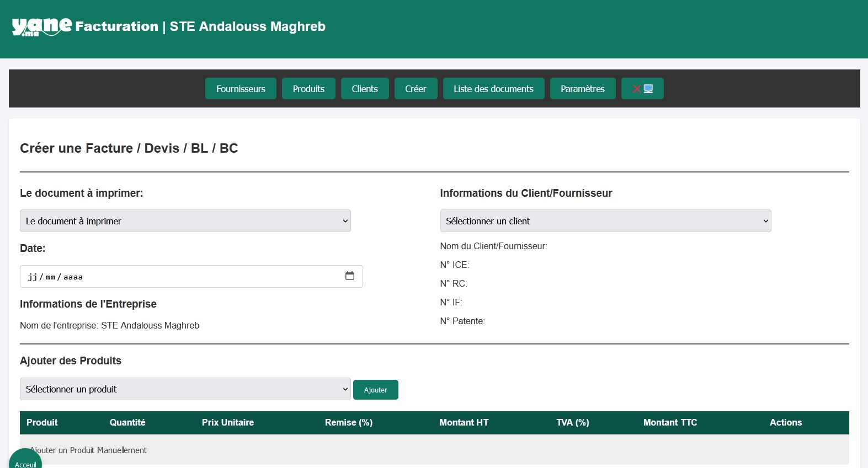Click the red X computer icon button
The height and width of the screenshot is (468, 868).
[642, 89]
